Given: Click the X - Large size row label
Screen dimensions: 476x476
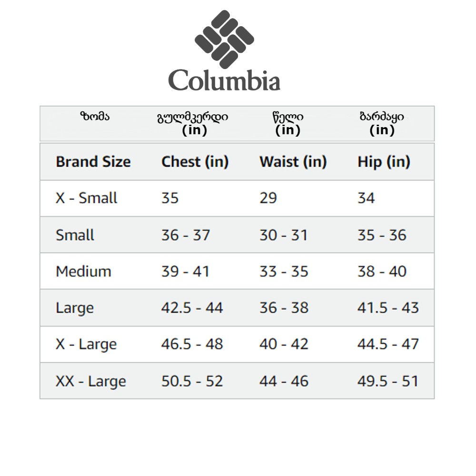Looking at the screenshot, I should tap(86, 344).
